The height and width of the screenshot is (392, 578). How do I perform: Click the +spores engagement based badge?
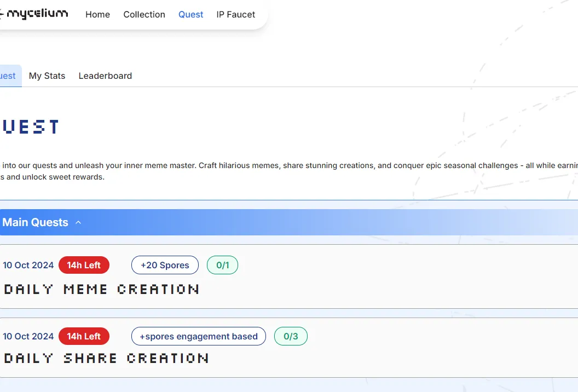tap(198, 337)
